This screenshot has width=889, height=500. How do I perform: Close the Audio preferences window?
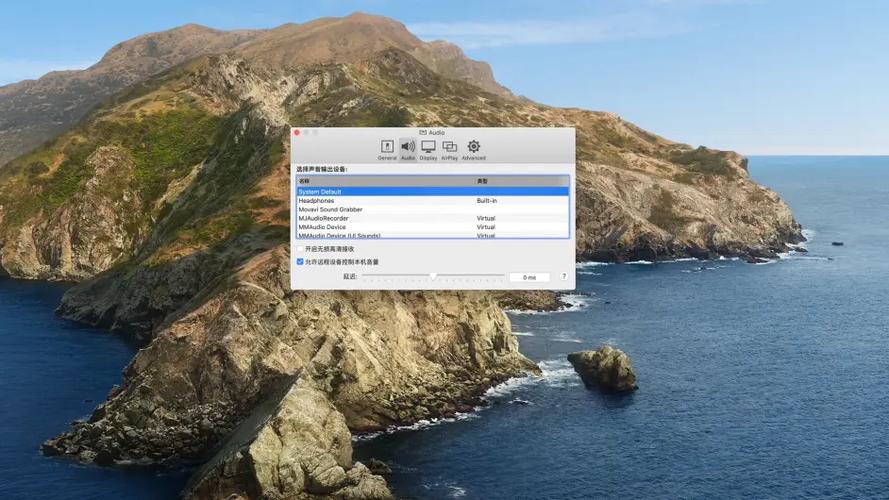coord(297,133)
